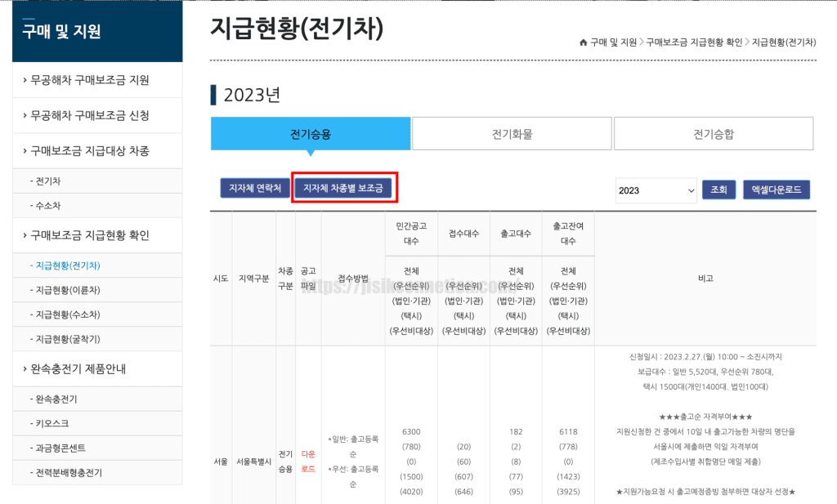Open 무공해차 구매보조금 지원 menu

click(97, 80)
